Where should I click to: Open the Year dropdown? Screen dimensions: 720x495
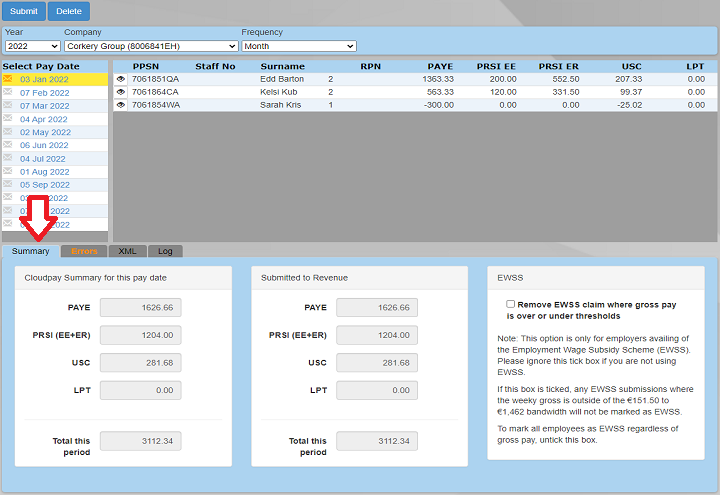[32, 46]
